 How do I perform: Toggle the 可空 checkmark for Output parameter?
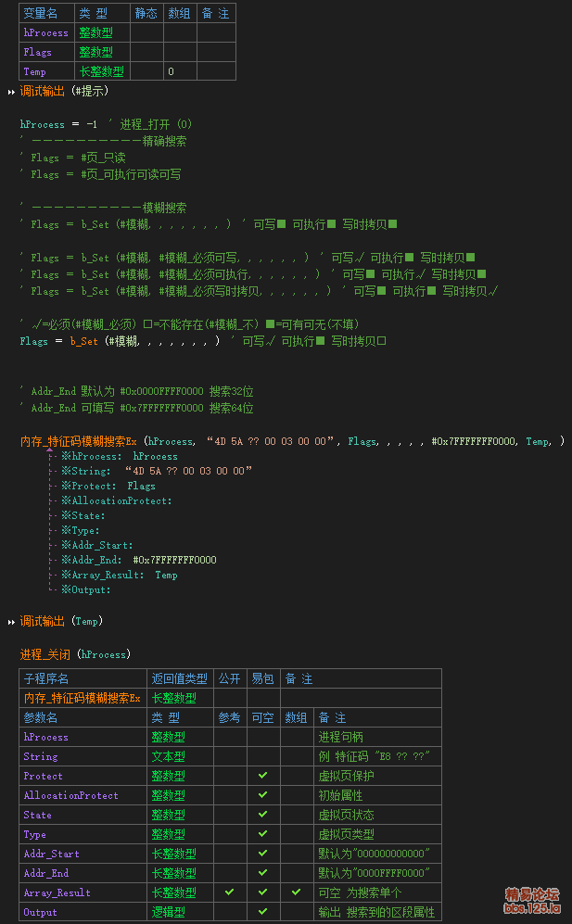(x=262, y=912)
